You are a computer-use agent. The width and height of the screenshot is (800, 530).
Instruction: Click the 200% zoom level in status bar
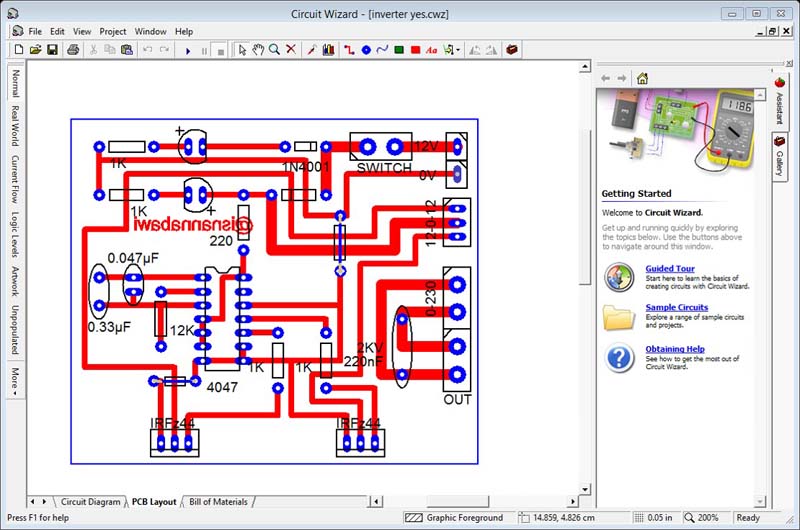(x=708, y=518)
